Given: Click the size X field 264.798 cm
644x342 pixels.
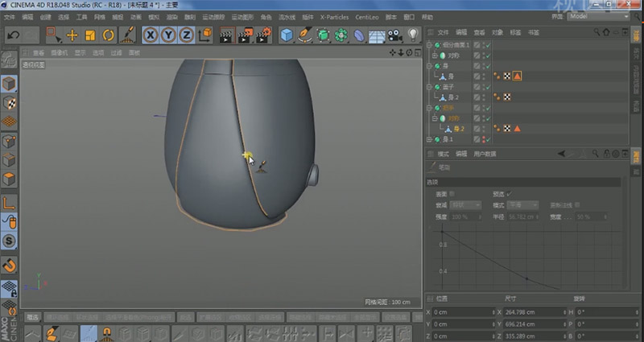Looking at the screenshot, I should click(x=534, y=312).
